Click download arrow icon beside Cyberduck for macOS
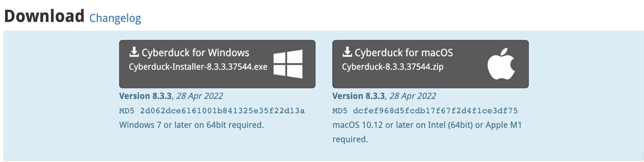Viewport: 644px width, 162px height. point(347,52)
